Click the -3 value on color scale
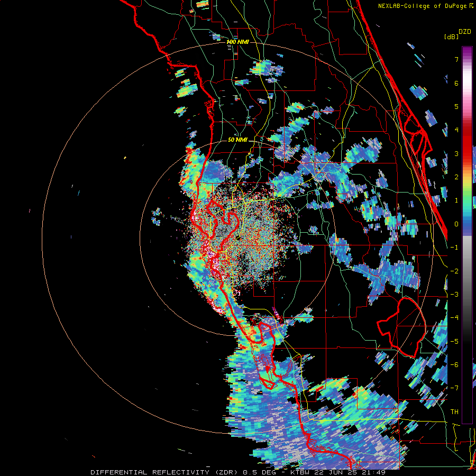476x476 pixels. click(454, 295)
